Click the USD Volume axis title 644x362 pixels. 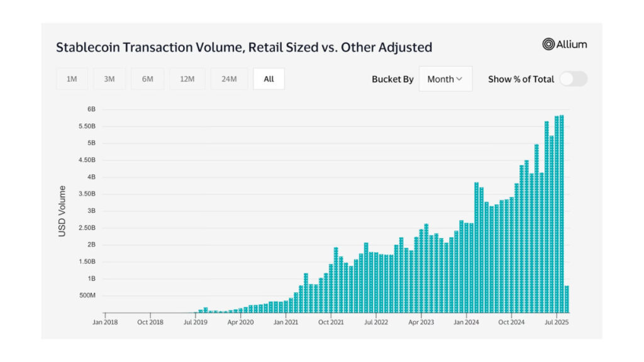click(x=62, y=211)
